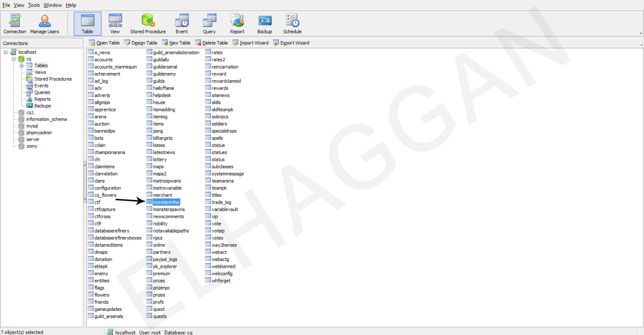Open Stored Procedure from main toolbar
This screenshot has height=335, width=644.
point(148,24)
